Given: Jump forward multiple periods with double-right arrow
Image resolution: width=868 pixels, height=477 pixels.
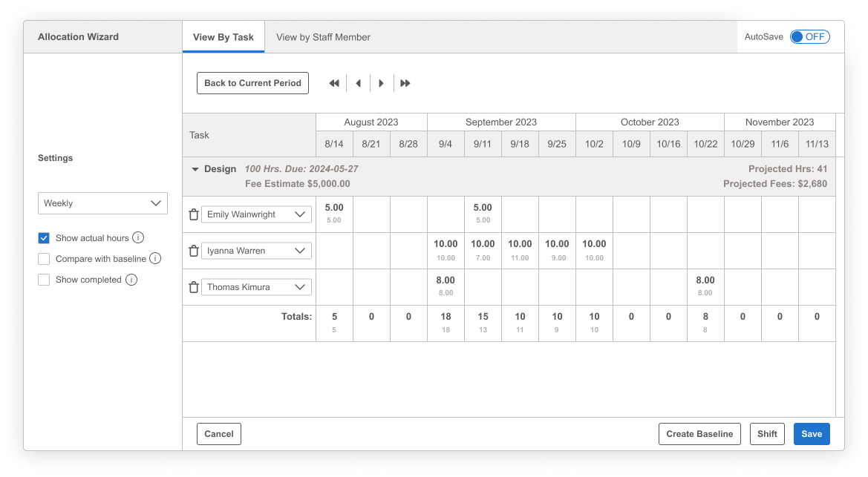Looking at the screenshot, I should click(x=405, y=83).
